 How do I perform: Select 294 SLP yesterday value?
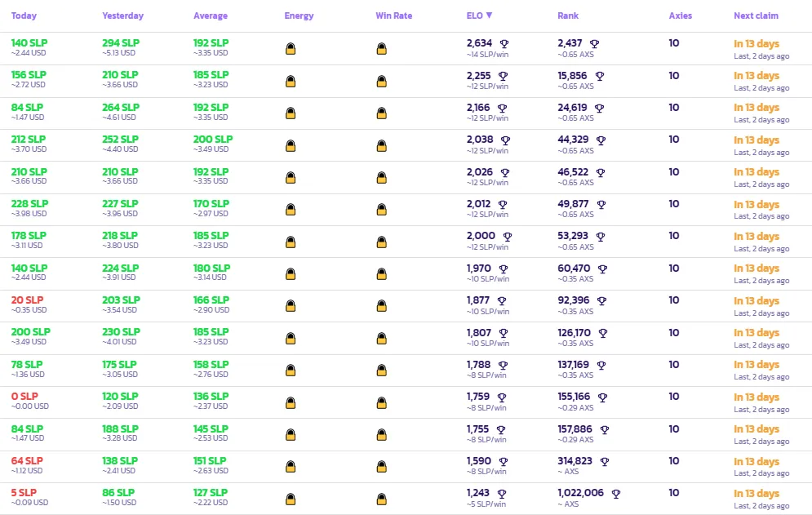(121, 43)
